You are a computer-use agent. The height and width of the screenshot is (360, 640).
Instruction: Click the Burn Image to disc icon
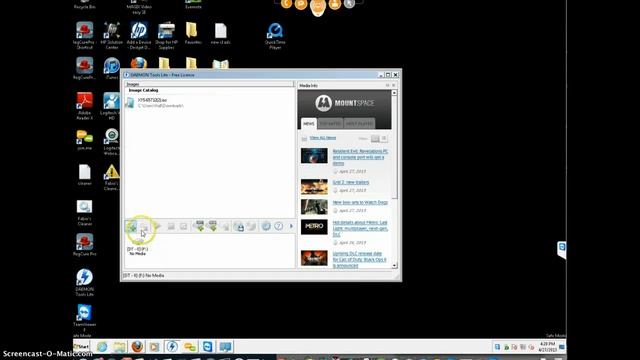pyautogui.click(x=251, y=226)
